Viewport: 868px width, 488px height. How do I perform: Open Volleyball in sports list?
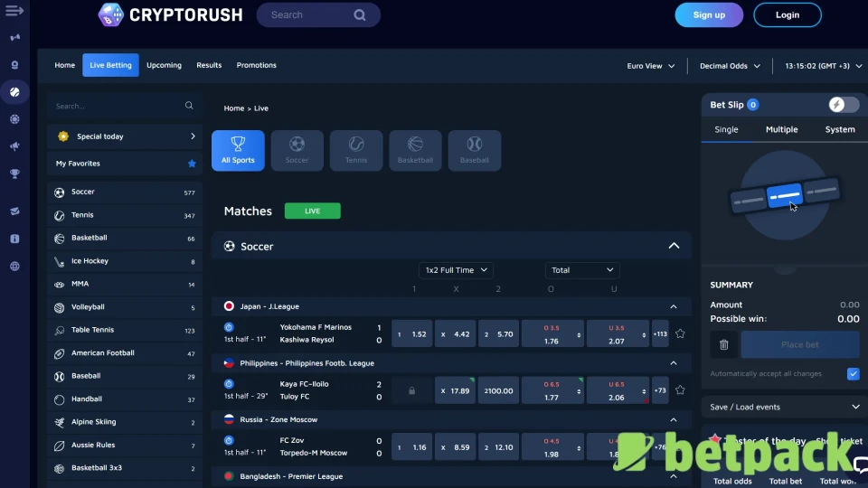[x=125, y=307]
